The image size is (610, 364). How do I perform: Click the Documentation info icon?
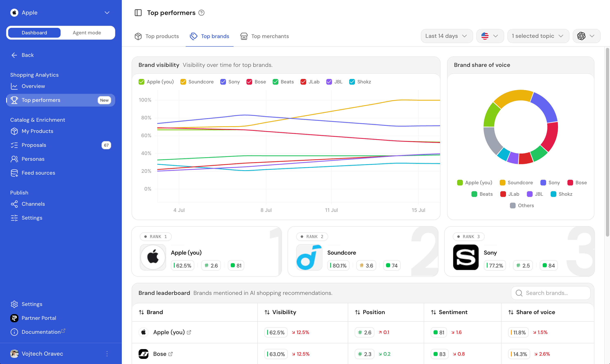click(14, 332)
